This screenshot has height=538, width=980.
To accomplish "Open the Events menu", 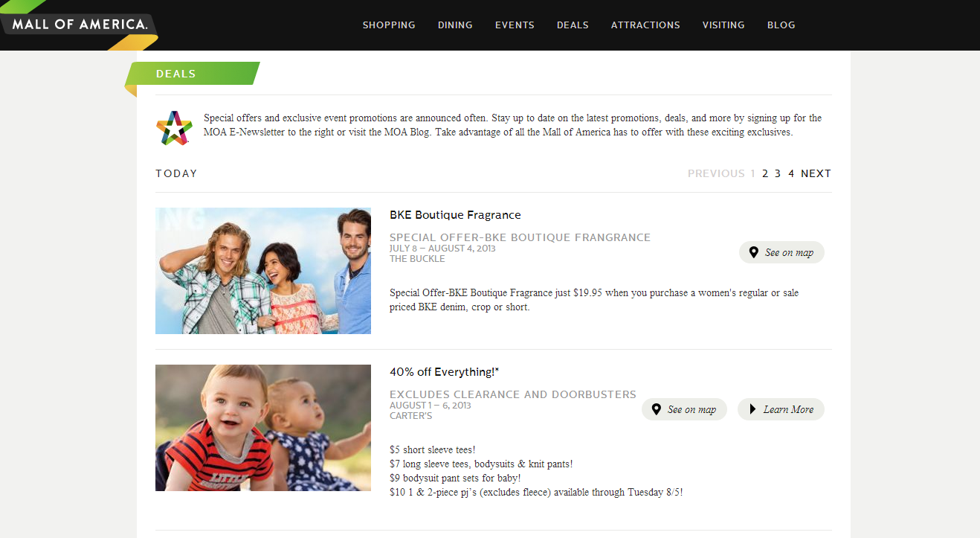I will 515,25.
